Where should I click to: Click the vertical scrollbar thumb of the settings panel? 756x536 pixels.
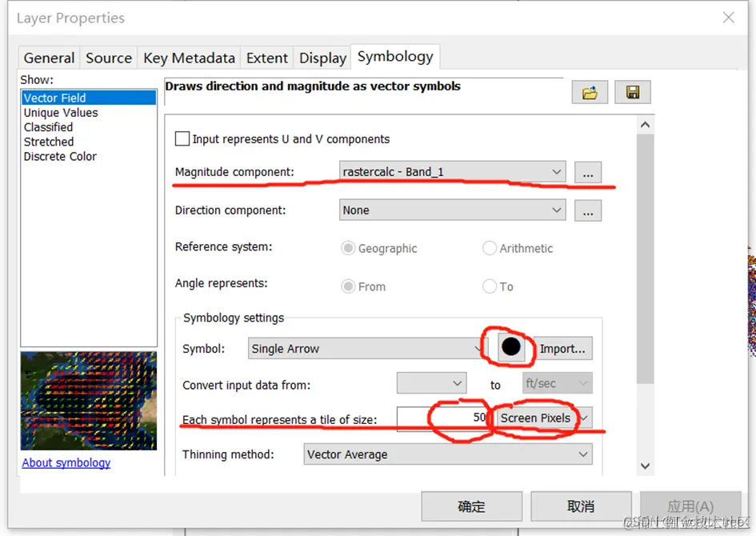click(645, 259)
